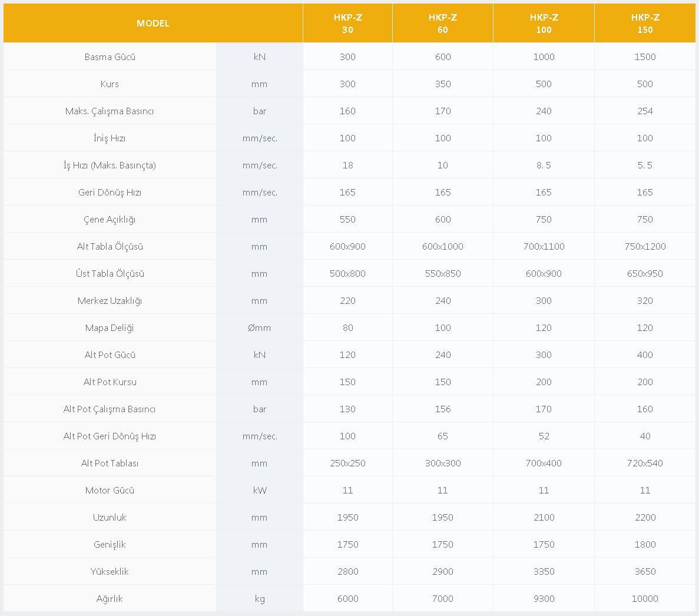
Task: Click the Ømm unit cell
Action: point(260,327)
